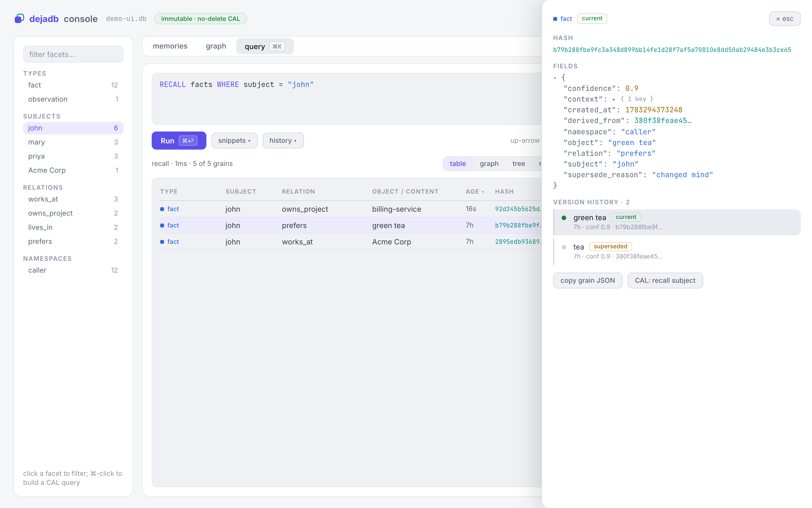Click the RELATION column header
This screenshot has width=812, height=508.
pyautogui.click(x=298, y=192)
